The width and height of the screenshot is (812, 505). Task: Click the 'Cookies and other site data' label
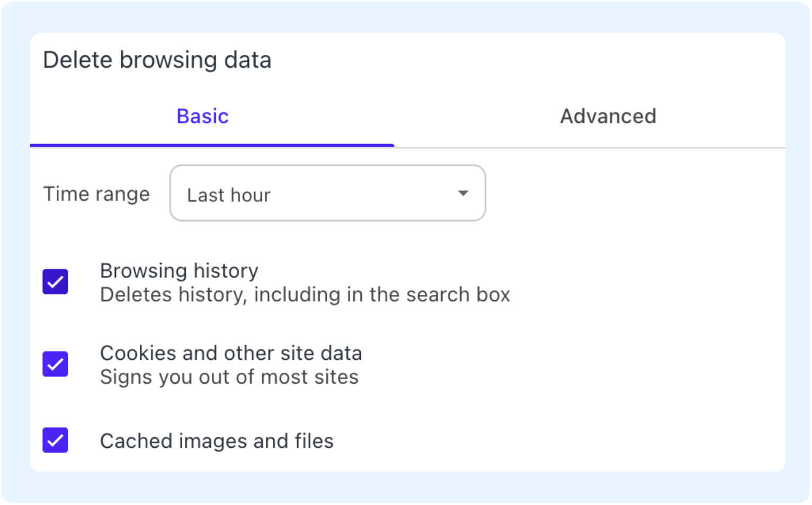click(230, 353)
